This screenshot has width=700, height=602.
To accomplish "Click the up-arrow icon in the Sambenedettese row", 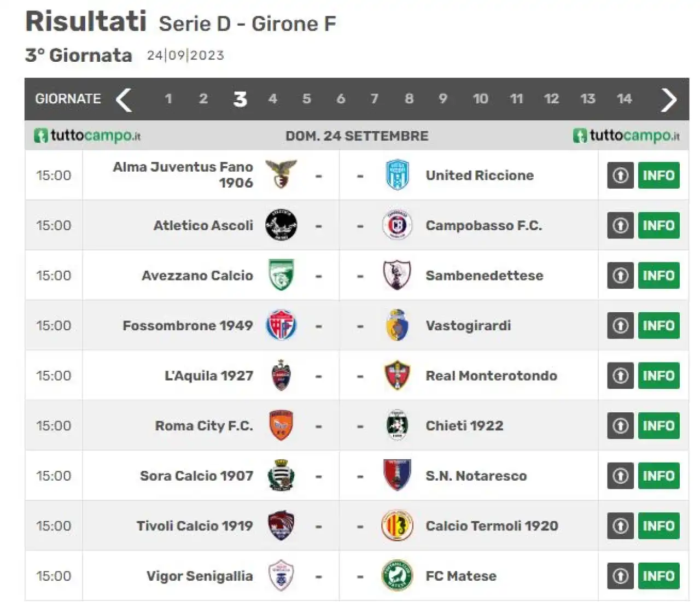I will pos(620,275).
